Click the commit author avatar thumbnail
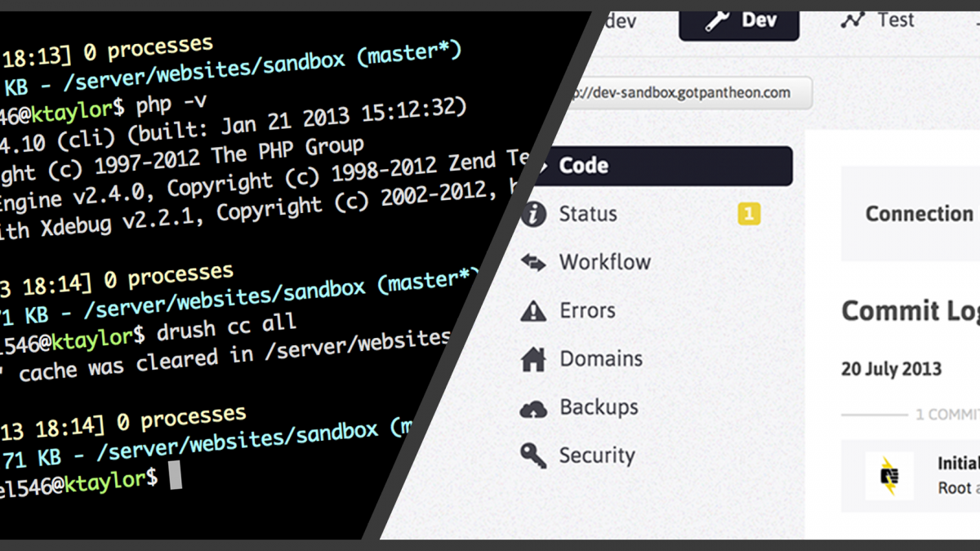This screenshot has height=551, width=980. (889, 475)
